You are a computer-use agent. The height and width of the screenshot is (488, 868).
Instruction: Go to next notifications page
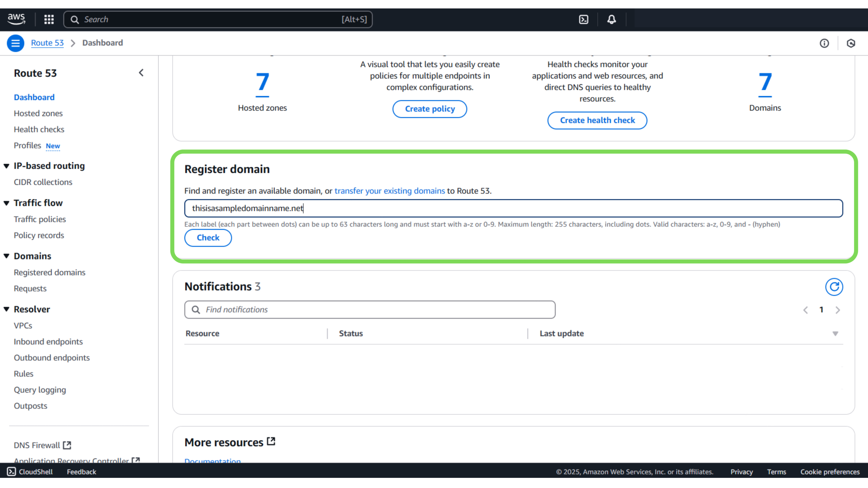(838, 310)
